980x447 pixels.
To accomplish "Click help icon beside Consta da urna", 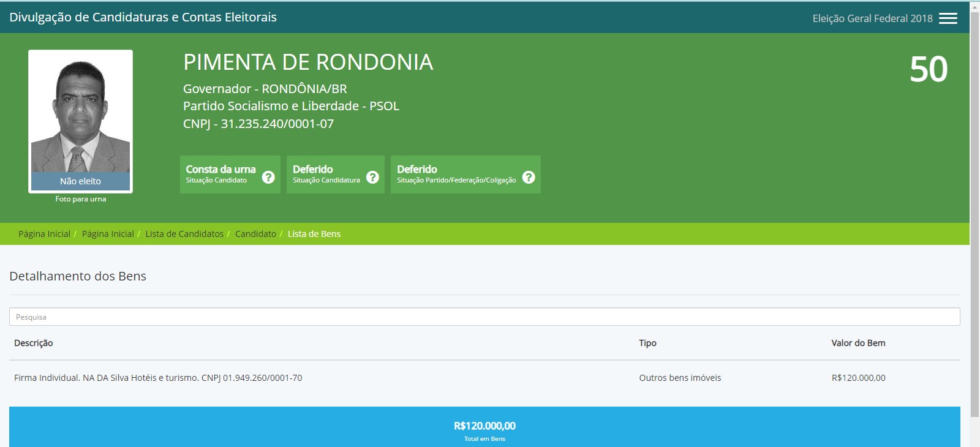I will tap(268, 177).
